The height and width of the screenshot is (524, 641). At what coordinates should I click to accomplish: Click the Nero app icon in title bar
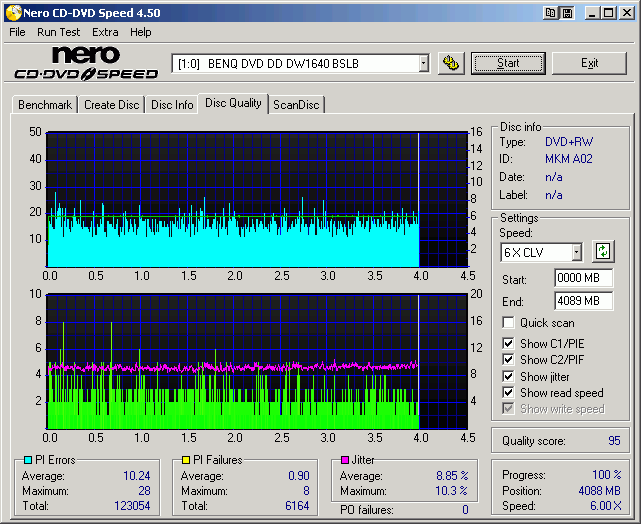pyautogui.click(x=13, y=13)
